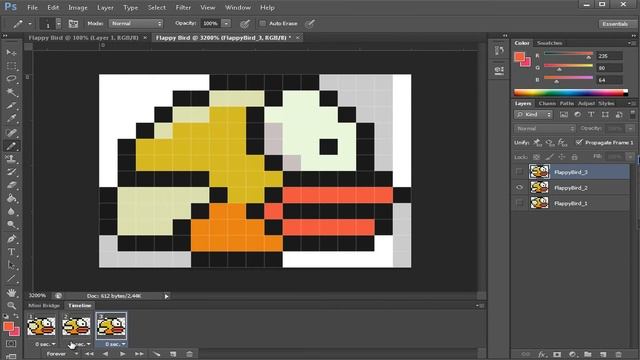
Task: Click the Lock position icon
Action: coord(562,157)
